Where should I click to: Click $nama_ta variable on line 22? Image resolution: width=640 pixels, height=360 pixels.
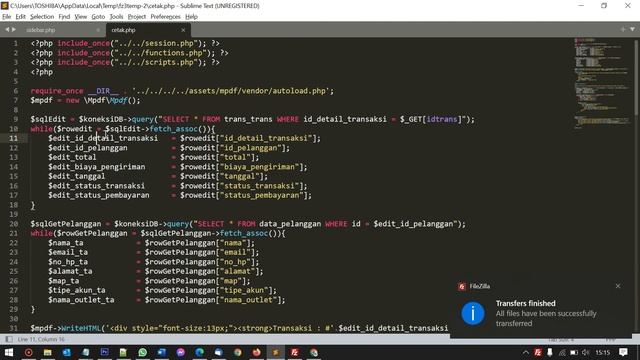[66, 243]
